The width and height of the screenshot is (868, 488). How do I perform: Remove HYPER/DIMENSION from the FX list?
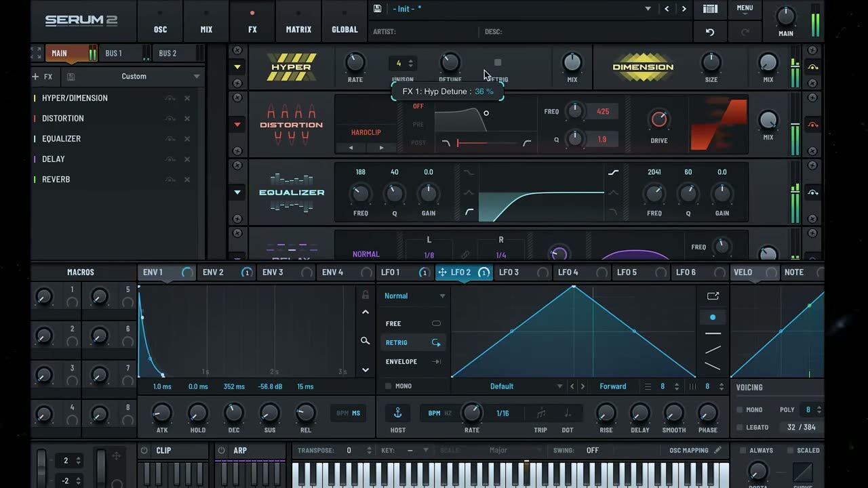tap(187, 98)
